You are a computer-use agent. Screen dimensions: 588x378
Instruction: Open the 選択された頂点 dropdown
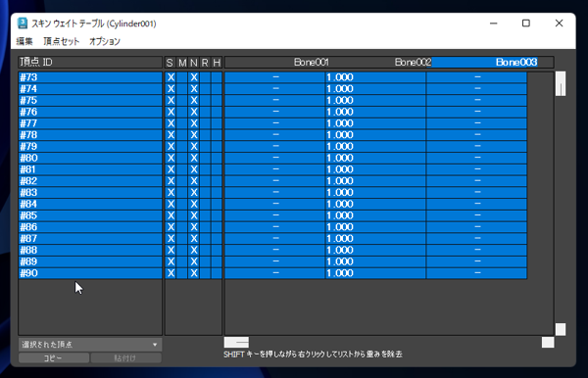coord(90,345)
